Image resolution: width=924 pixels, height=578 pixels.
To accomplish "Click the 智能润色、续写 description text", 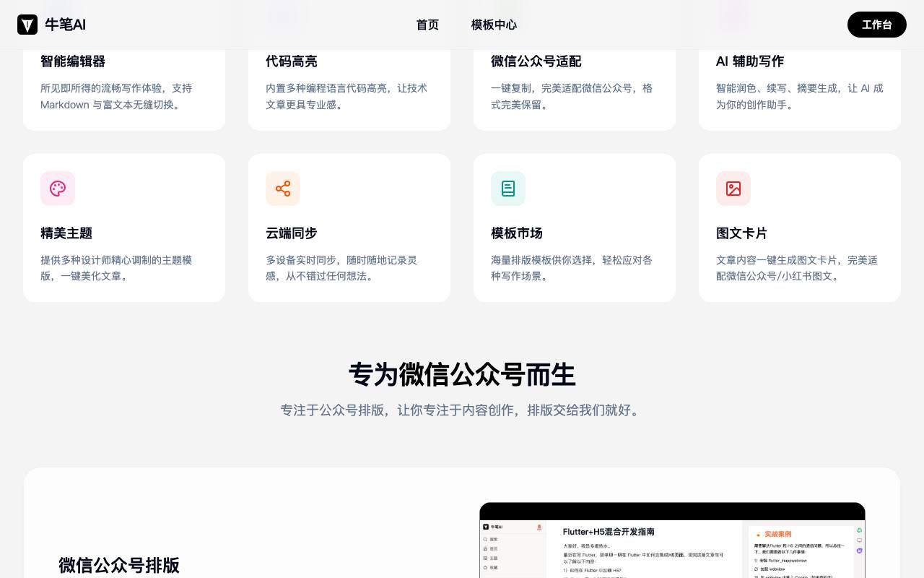I will 800,96.
